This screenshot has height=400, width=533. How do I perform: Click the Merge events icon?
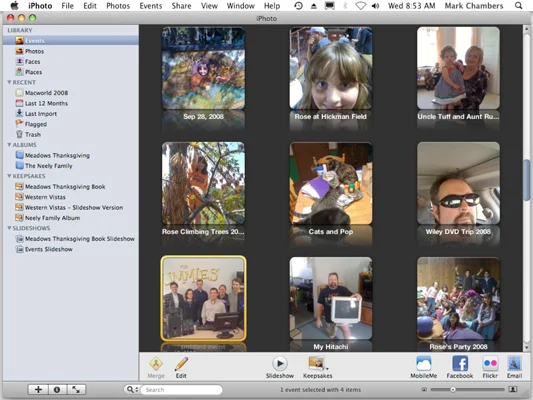coord(156,364)
